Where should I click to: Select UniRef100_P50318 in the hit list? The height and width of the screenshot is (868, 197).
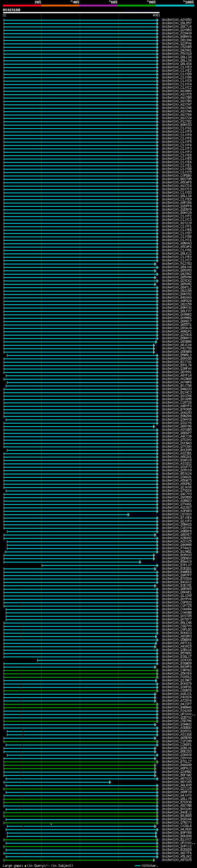[x=177, y=54]
